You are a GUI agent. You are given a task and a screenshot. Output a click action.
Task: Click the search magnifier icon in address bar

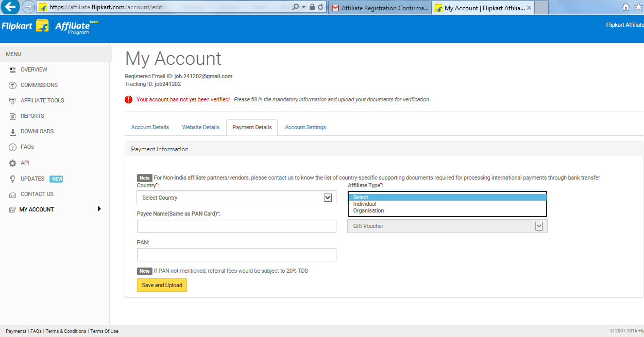click(x=295, y=7)
